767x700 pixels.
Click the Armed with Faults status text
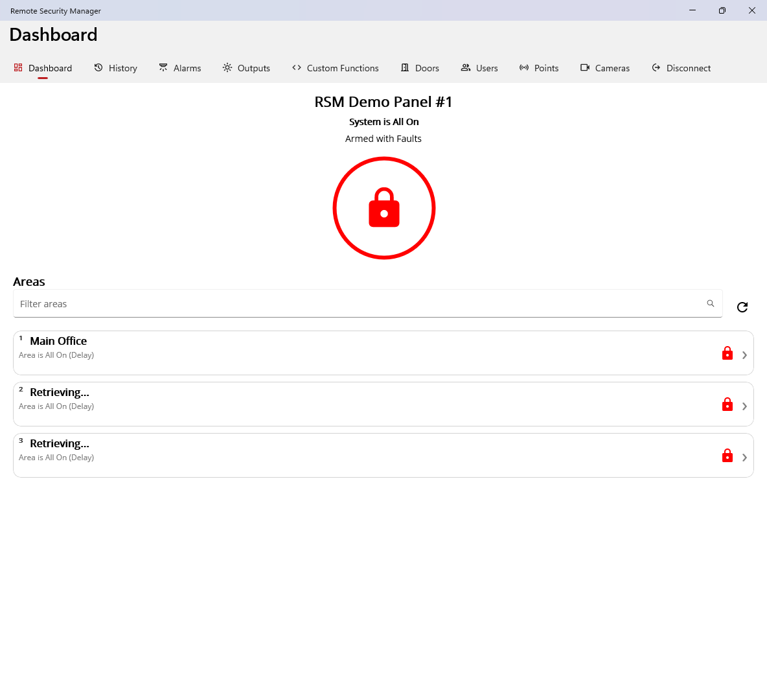(x=383, y=139)
